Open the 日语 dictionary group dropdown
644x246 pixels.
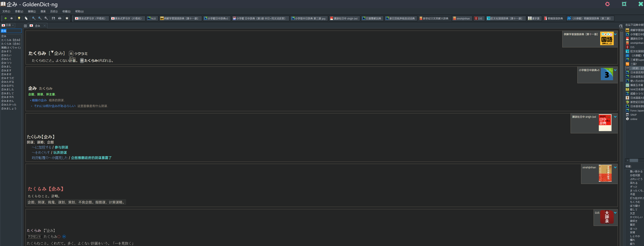pyautogui.click(x=8, y=25)
